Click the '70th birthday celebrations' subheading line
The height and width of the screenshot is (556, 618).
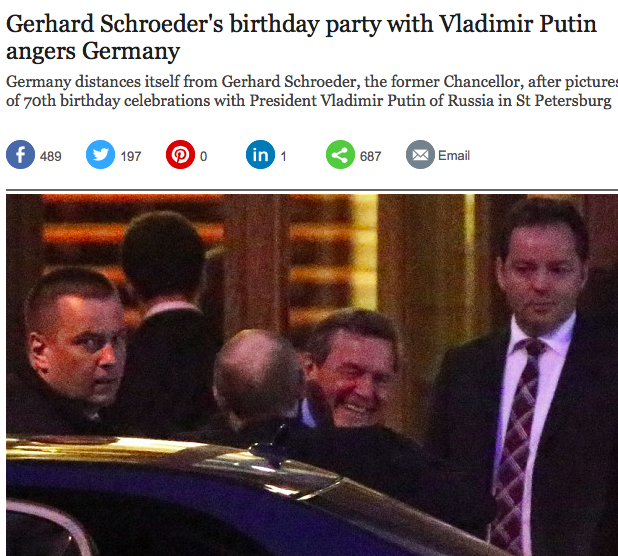(x=309, y=101)
